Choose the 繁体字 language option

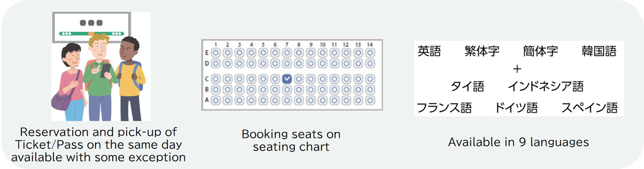coord(482,51)
